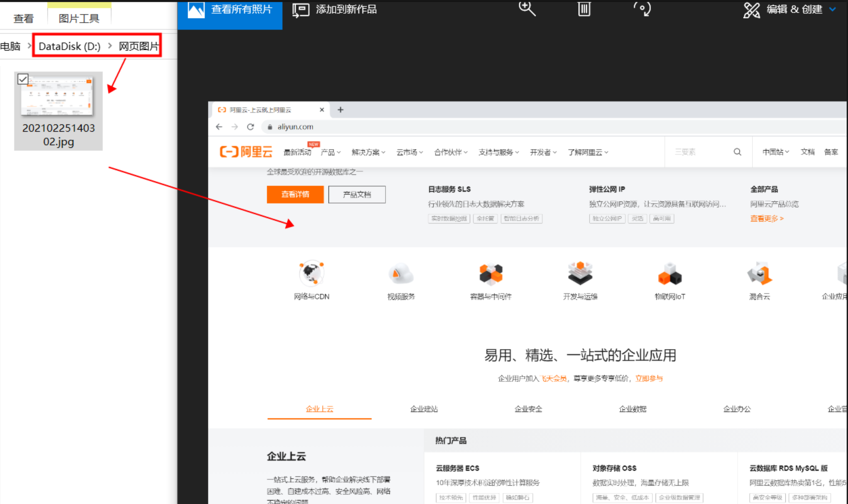
Task: Close the 阿里云 browser tab with X
Action: 322,110
